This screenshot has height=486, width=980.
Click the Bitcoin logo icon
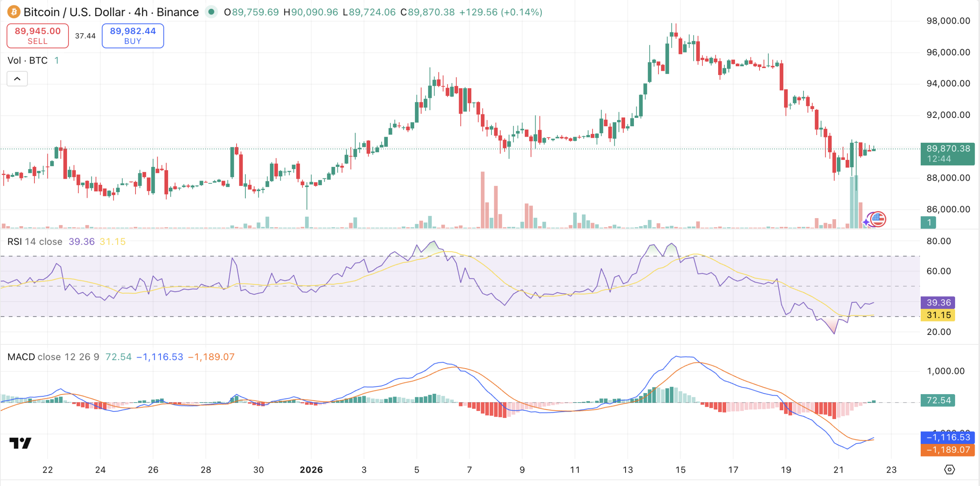coord(14,12)
